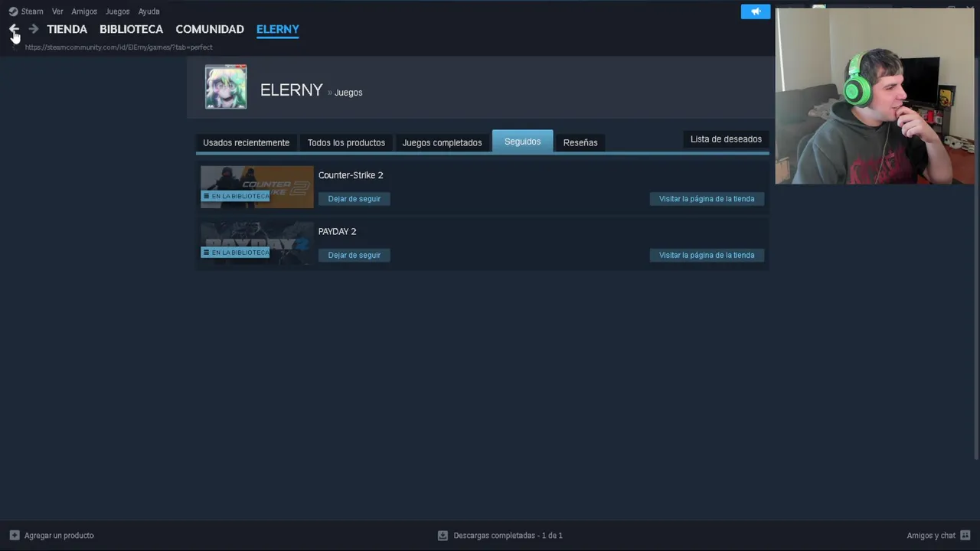The height and width of the screenshot is (551, 980).
Task: Switch to Todos los productos tab
Action: (x=346, y=142)
